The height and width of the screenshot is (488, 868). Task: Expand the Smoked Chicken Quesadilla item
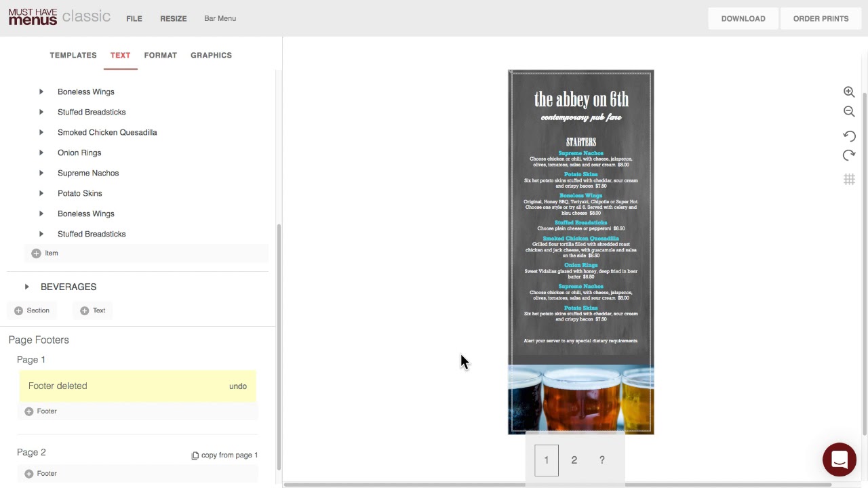click(41, 132)
